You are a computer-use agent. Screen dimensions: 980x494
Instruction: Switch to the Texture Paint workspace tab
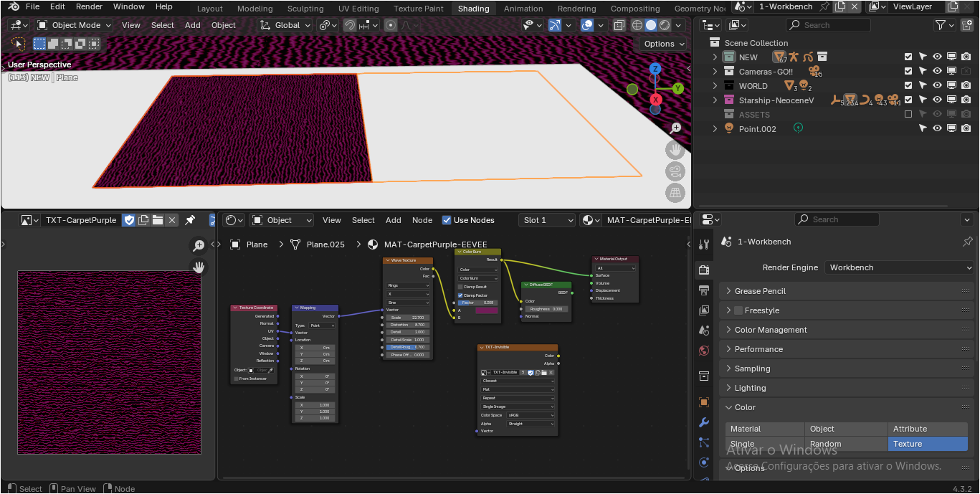419,9
